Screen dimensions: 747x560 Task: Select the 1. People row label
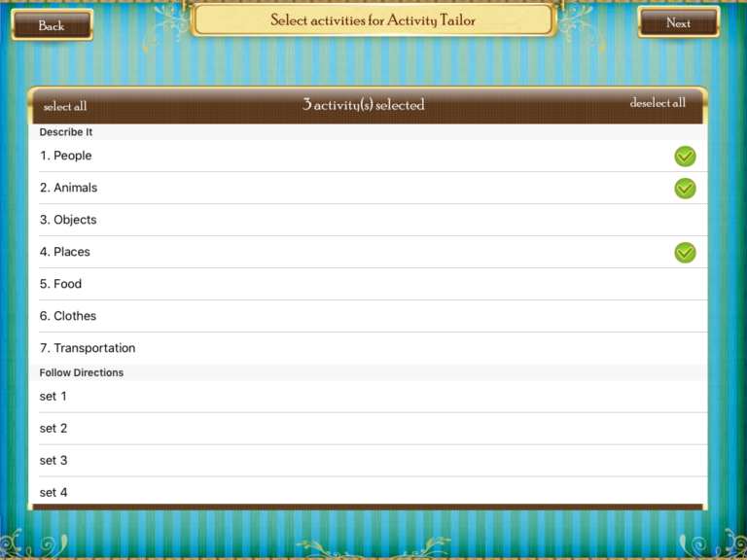(66, 156)
